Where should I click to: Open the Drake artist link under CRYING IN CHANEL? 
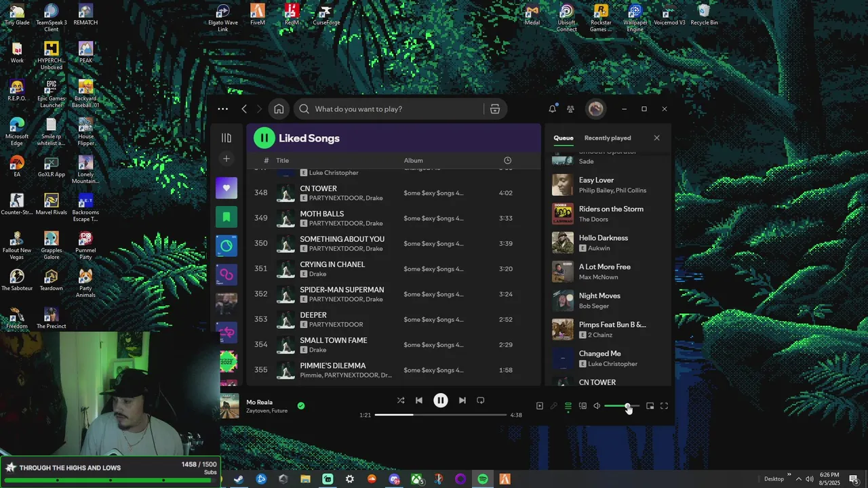point(317,274)
